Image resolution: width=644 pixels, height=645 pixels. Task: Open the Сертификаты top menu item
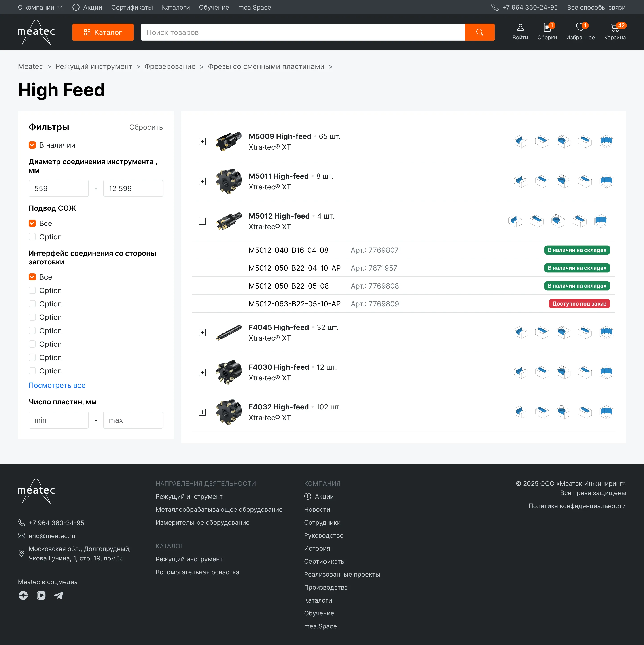(x=132, y=7)
